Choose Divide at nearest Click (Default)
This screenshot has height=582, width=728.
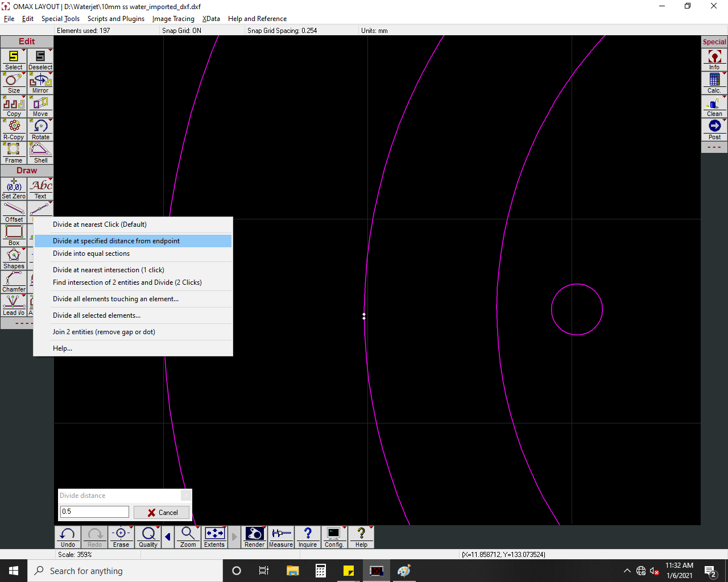(x=133, y=225)
